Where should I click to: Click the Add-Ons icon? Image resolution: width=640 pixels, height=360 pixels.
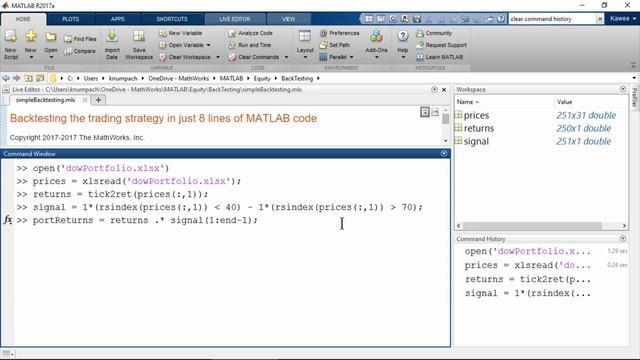376,36
